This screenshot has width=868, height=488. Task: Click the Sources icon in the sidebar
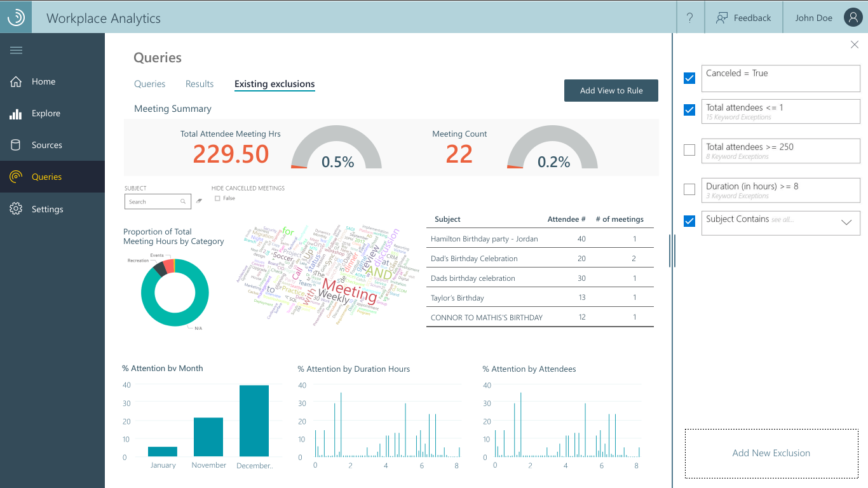click(15, 145)
